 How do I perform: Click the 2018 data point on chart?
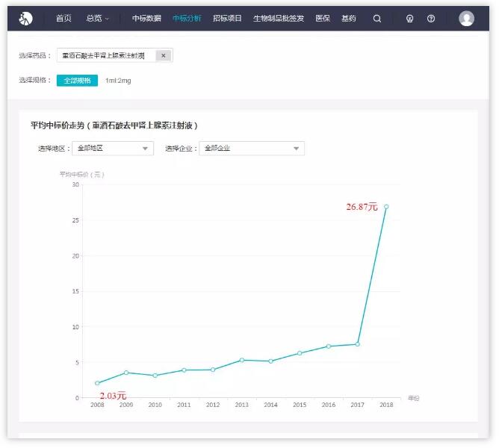point(386,207)
